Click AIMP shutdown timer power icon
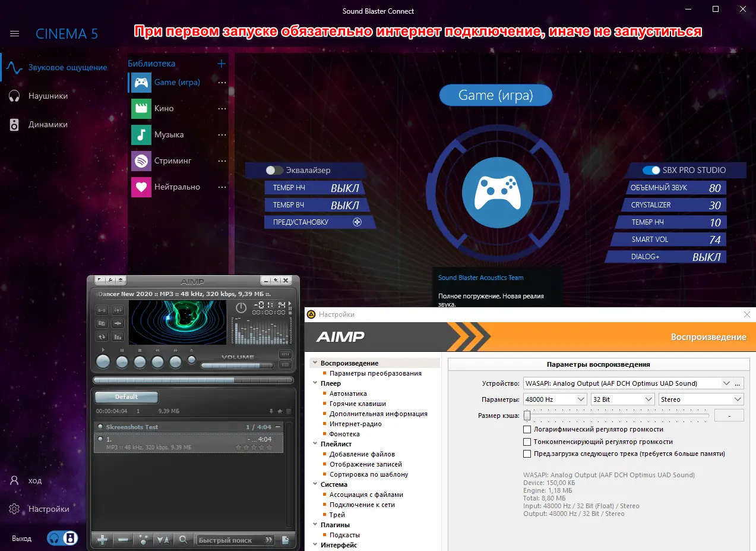 [x=241, y=307]
